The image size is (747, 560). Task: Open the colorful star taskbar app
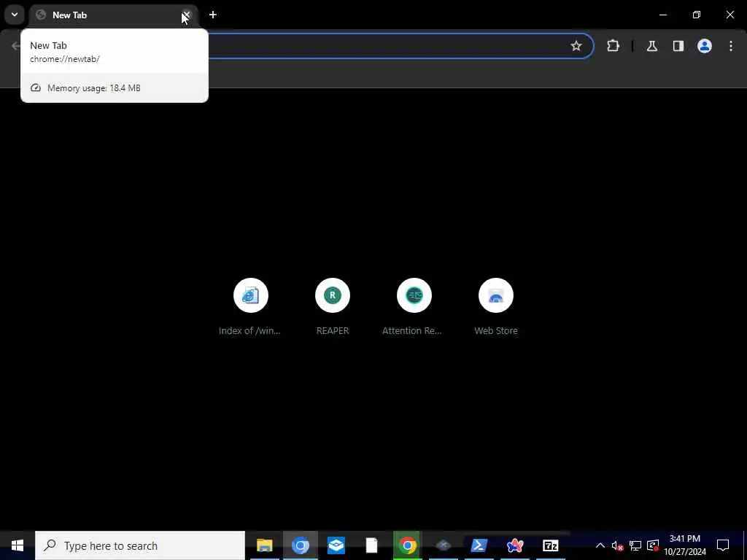coord(515,545)
